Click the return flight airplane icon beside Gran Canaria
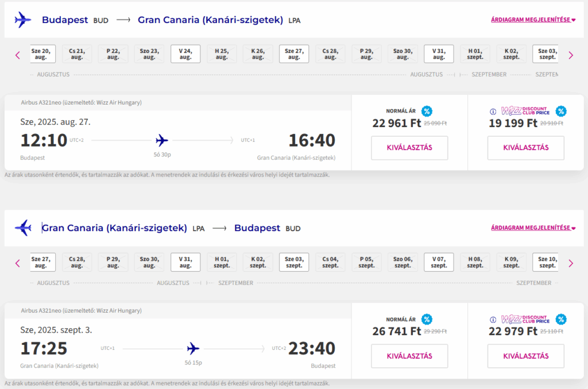588x389 pixels. pyautogui.click(x=23, y=228)
